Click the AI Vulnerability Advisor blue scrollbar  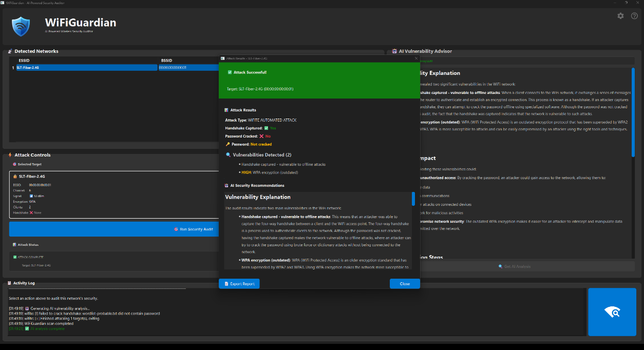633,112
